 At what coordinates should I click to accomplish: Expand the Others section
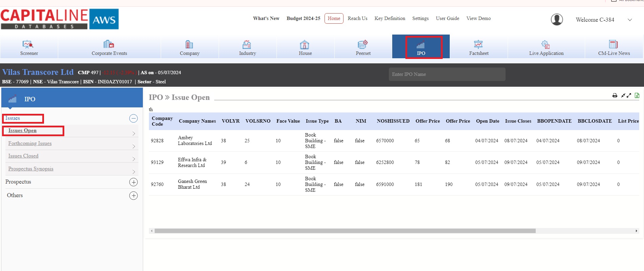click(134, 196)
